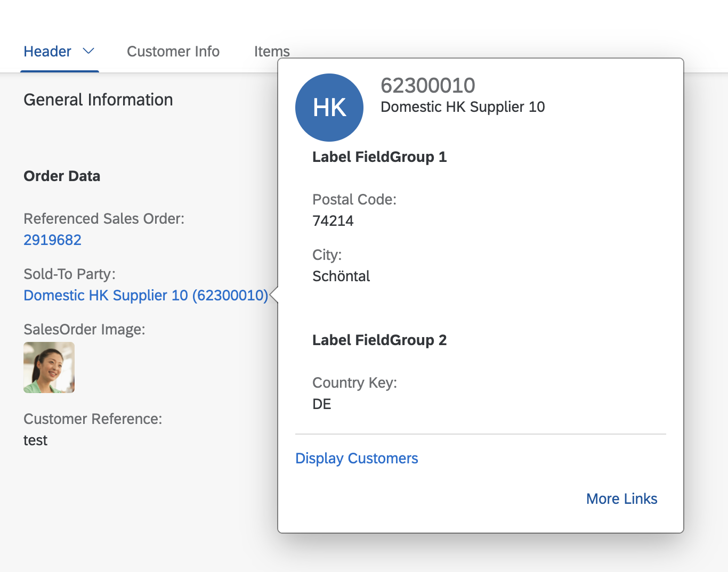Click Domestic HK Supplier 10 (62300010) link
728x572 pixels.
[146, 295]
